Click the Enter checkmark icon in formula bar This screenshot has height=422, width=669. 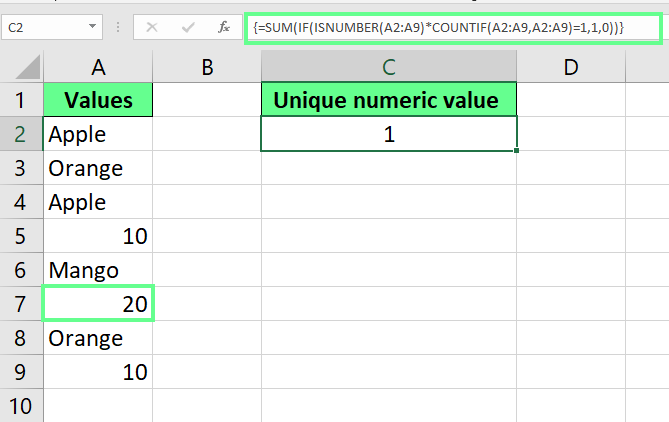pos(185,27)
